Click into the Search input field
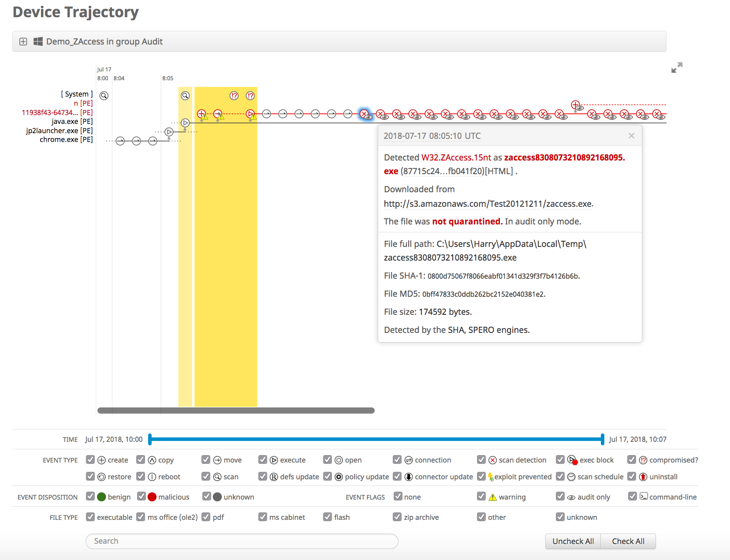The image size is (730, 560). [x=242, y=541]
